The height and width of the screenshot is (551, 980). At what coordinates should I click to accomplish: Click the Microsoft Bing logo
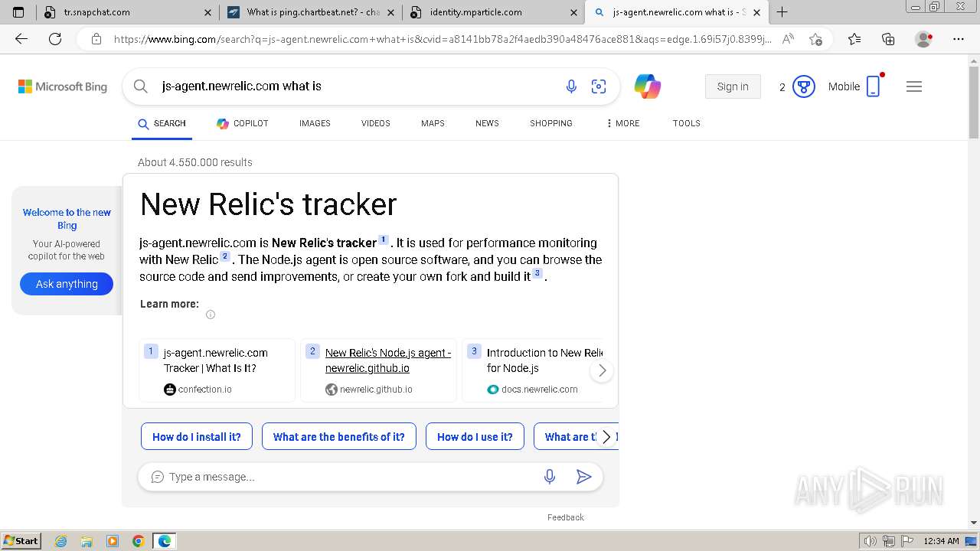[63, 86]
